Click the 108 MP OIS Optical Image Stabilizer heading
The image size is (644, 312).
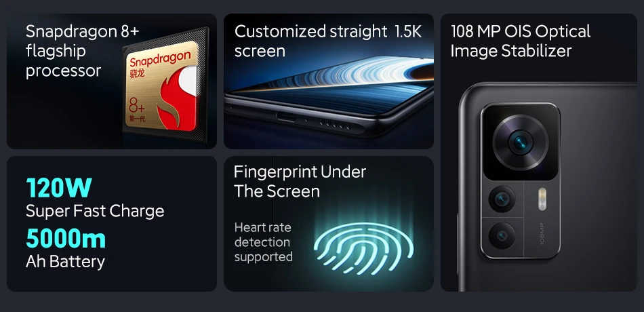521,41
